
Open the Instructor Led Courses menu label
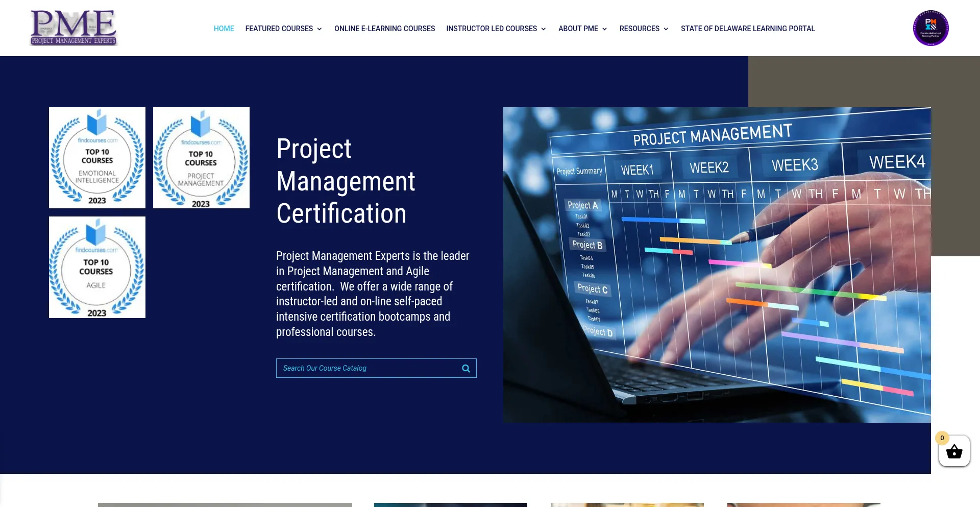pyautogui.click(x=491, y=29)
